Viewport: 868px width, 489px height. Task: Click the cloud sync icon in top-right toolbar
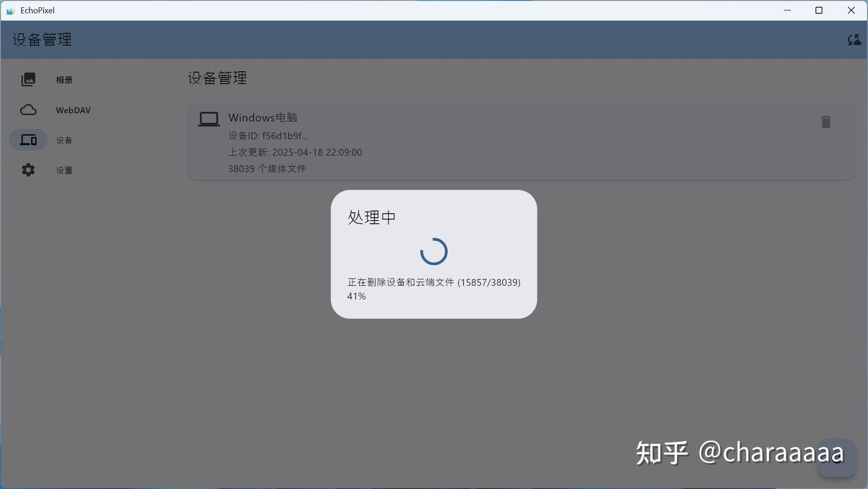coord(854,39)
